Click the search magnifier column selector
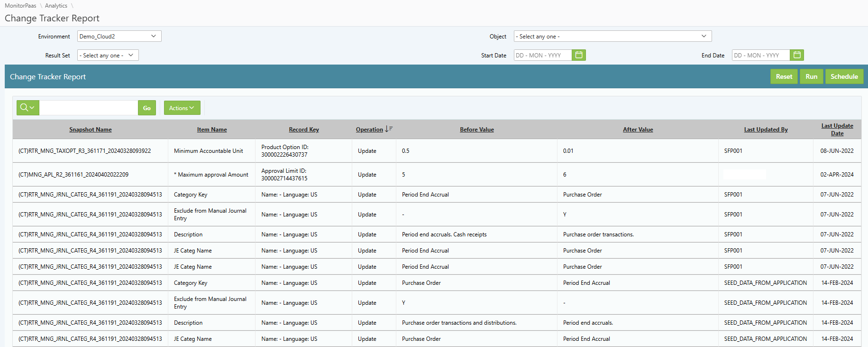 point(27,108)
